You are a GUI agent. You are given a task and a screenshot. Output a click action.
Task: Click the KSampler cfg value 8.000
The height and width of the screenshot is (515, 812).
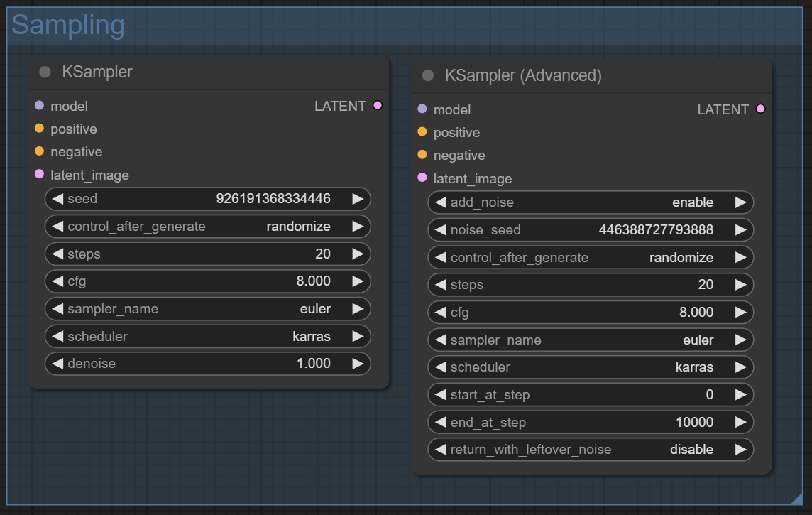[x=313, y=281]
